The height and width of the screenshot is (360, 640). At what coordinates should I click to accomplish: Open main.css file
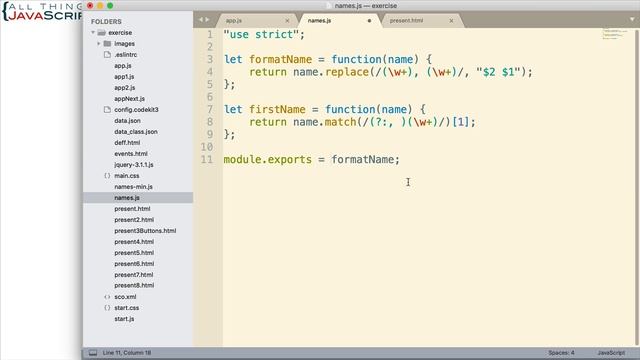[127, 176]
